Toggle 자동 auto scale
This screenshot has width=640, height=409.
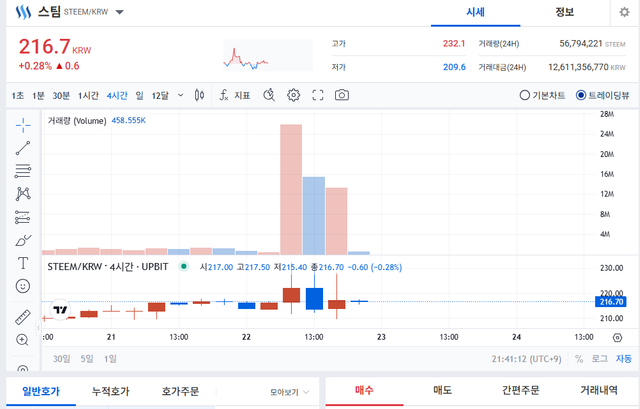pos(624,359)
